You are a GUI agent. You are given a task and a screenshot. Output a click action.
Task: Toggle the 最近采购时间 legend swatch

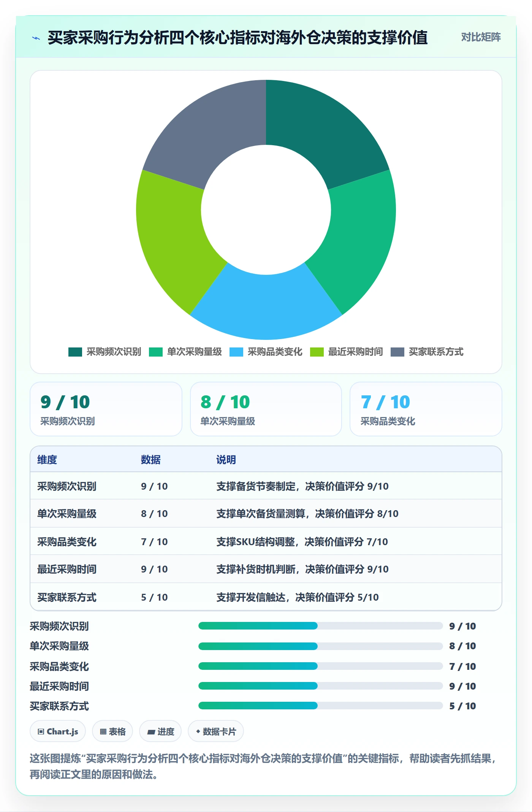(317, 352)
